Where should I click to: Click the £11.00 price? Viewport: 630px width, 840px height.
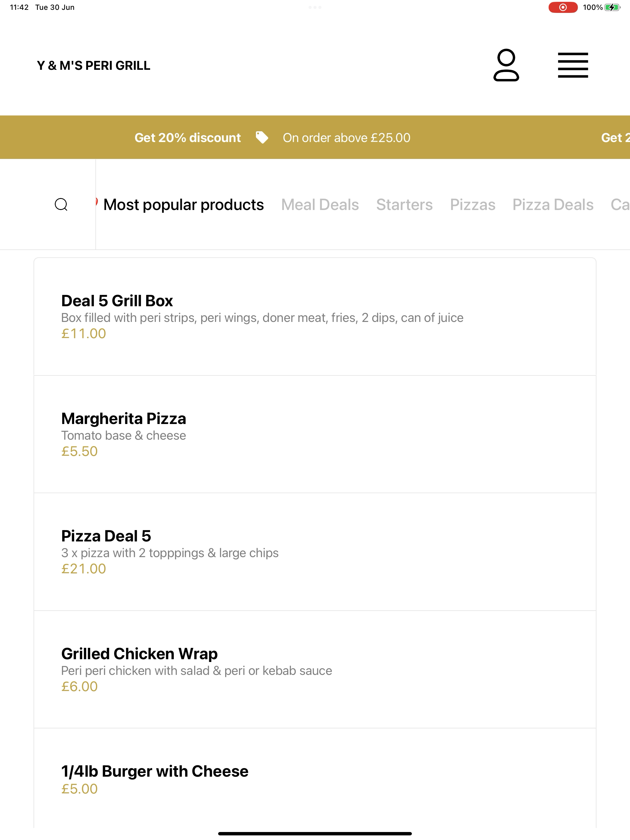tap(84, 333)
